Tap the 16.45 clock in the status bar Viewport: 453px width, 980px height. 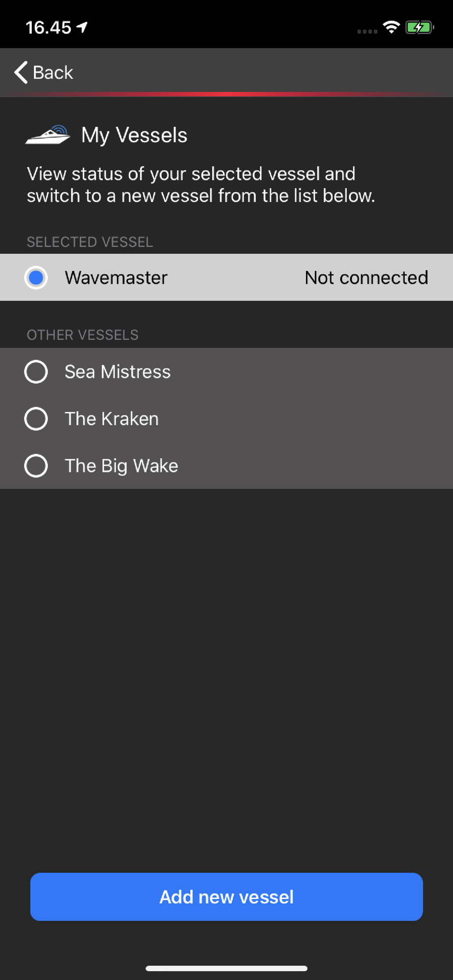click(x=49, y=27)
